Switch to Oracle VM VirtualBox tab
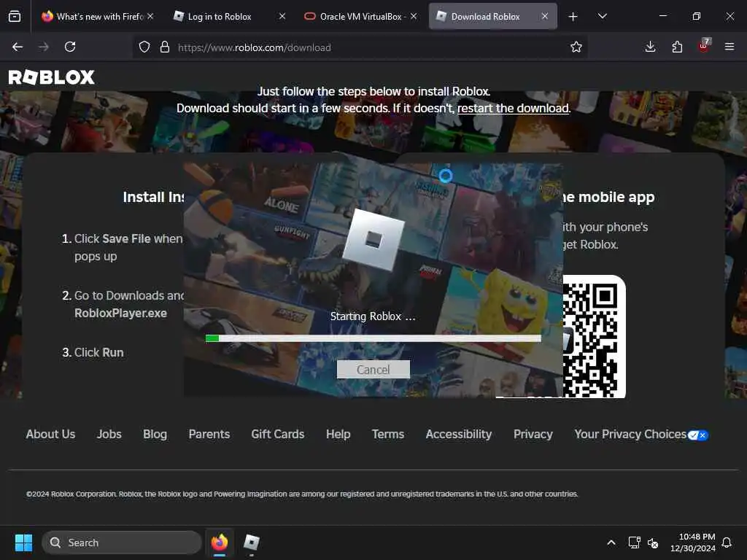This screenshot has height=560, width=747. pyautogui.click(x=360, y=16)
